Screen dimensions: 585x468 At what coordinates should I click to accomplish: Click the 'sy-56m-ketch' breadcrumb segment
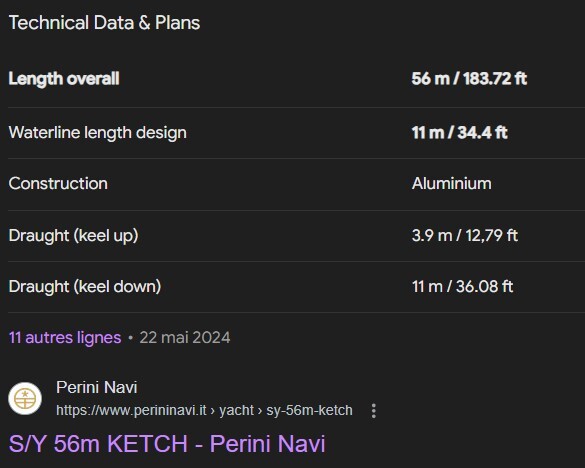click(x=309, y=410)
